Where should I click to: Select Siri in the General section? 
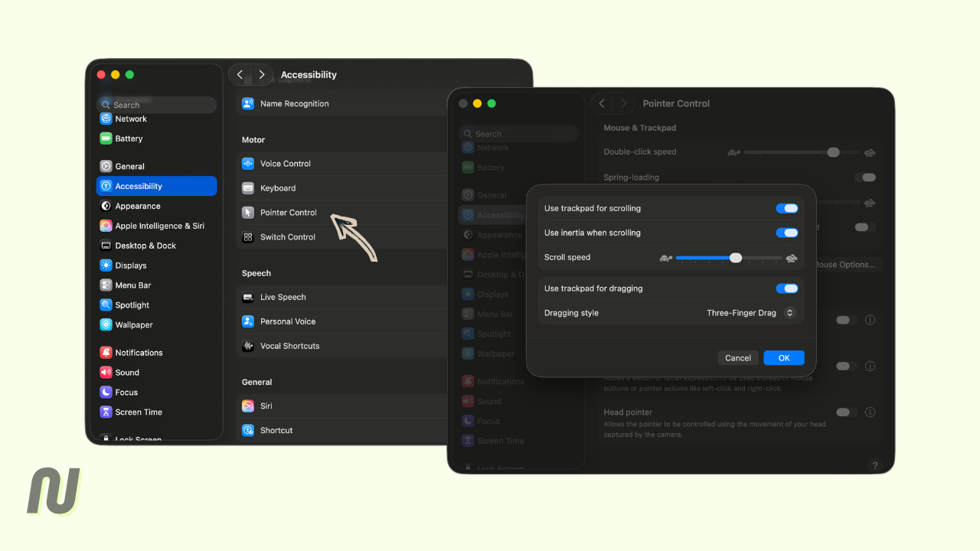pos(267,406)
